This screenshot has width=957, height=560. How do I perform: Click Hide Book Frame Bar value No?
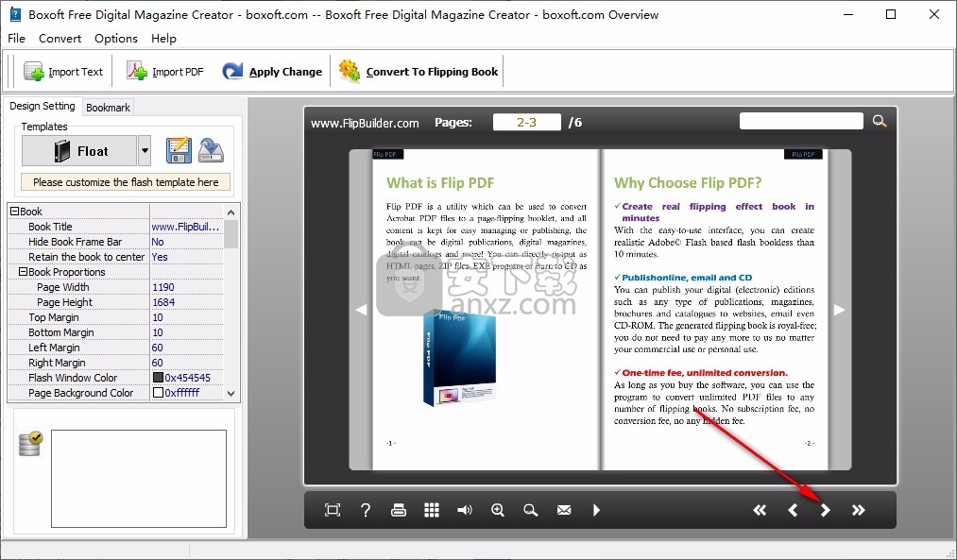pyautogui.click(x=186, y=242)
